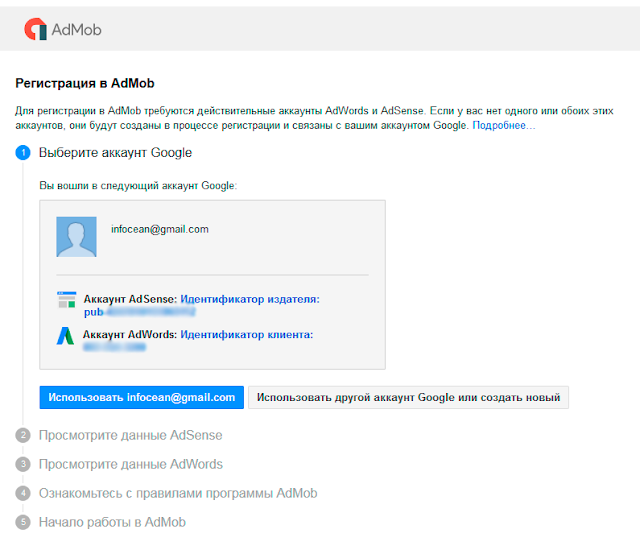Screen dimensions: 640x550
Task: Click the step 5 circle icon
Action: [23, 522]
